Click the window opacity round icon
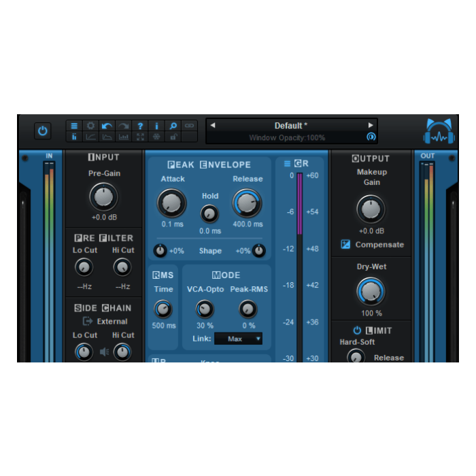476x476 pixels. click(371, 137)
